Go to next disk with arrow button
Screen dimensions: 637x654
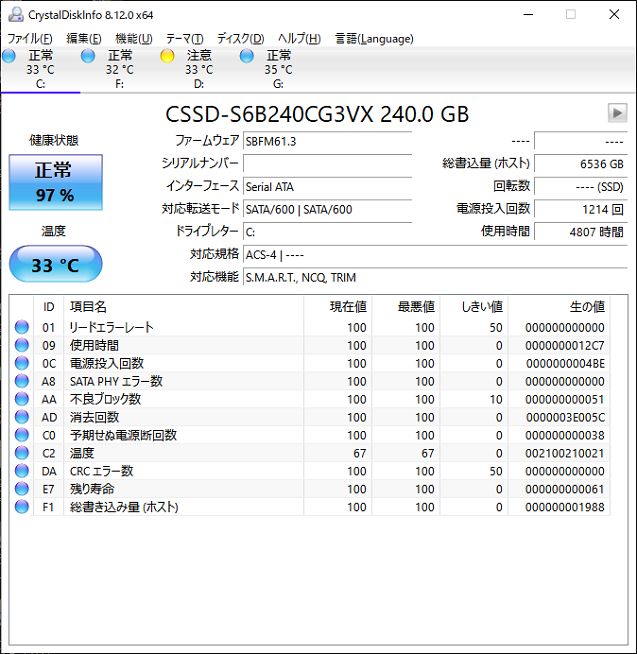coord(617,113)
